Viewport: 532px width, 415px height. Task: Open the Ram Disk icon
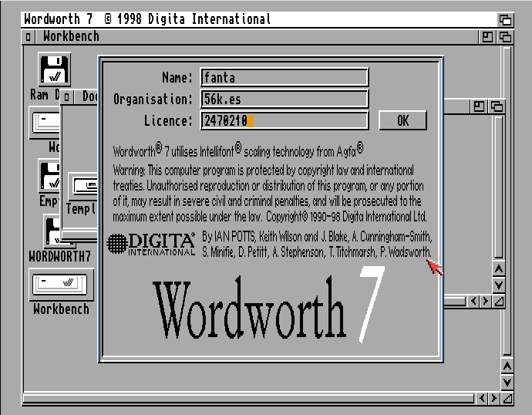(x=54, y=71)
